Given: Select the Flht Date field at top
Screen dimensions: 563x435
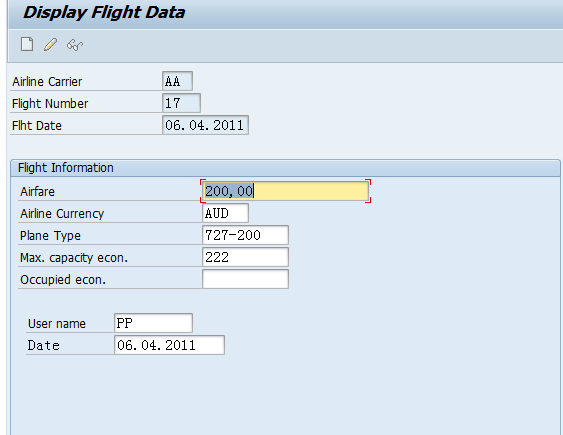Looking at the screenshot, I should tap(205, 125).
